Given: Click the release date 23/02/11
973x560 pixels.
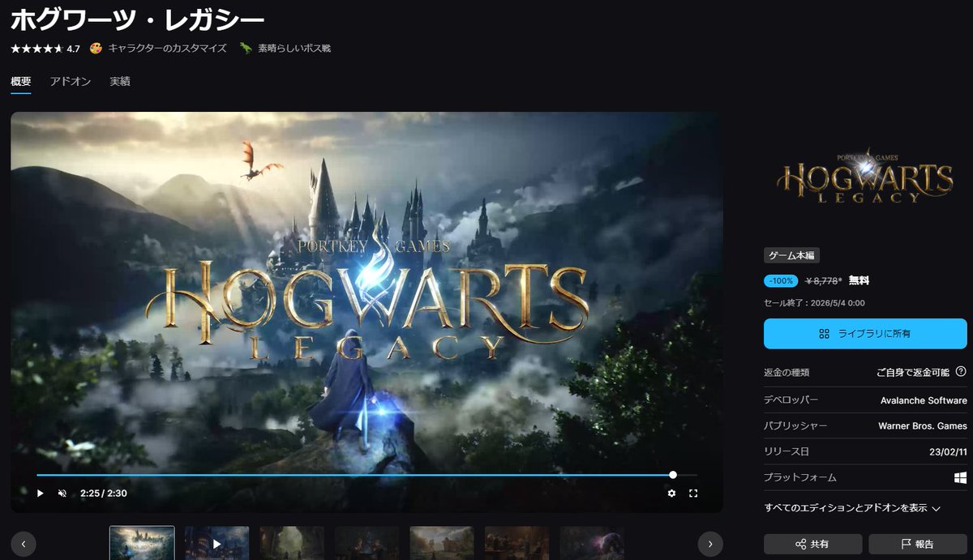Looking at the screenshot, I should pyautogui.click(x=948, y=452).
